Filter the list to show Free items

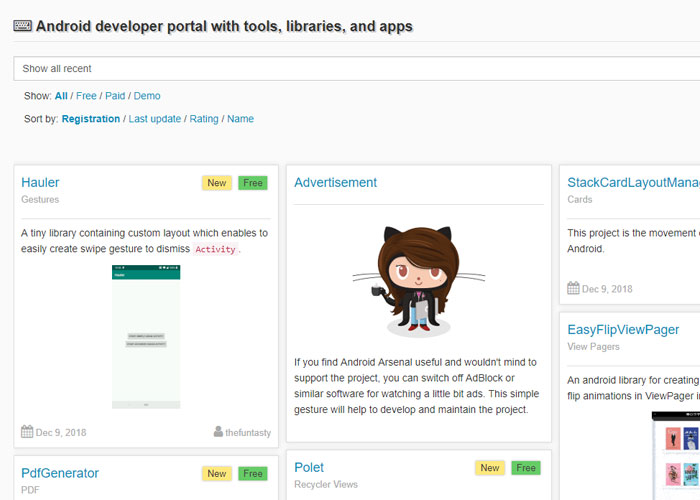click(x=86, y=96)
